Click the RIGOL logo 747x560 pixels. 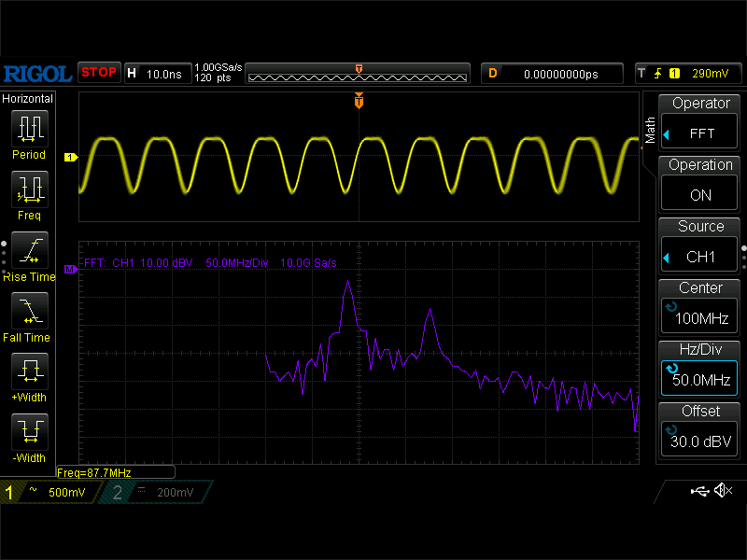37,73
